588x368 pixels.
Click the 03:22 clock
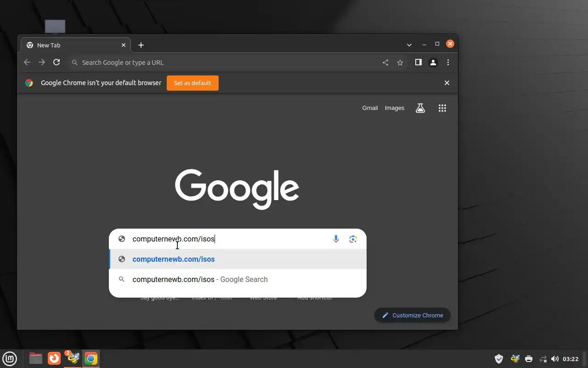point(571,359)
